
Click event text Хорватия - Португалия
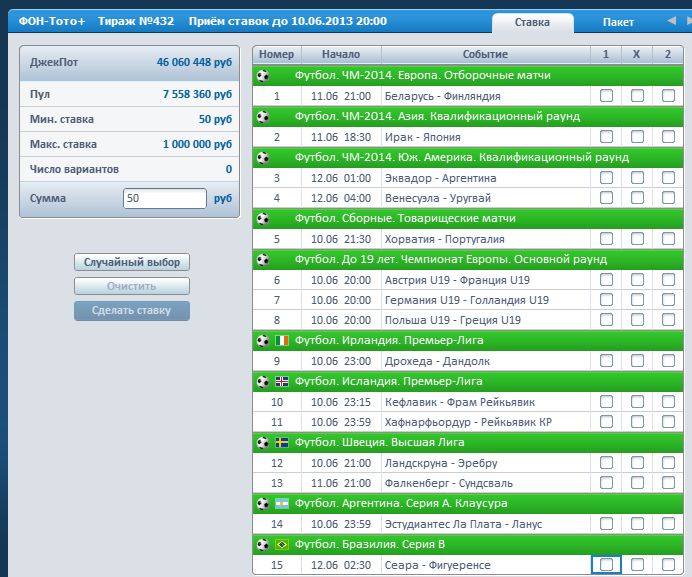coord(444,239)
